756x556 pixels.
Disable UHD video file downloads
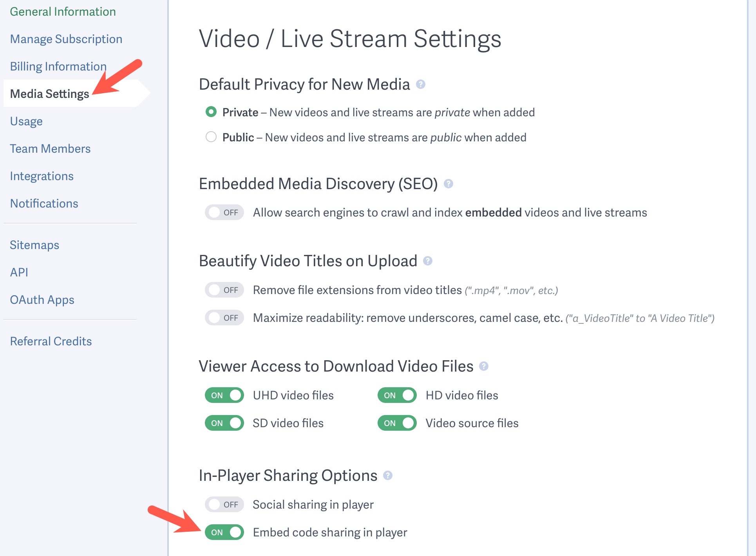[x=224, y=395]
